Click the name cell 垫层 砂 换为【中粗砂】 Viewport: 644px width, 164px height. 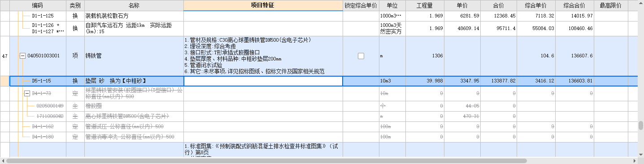pos(134,81)
